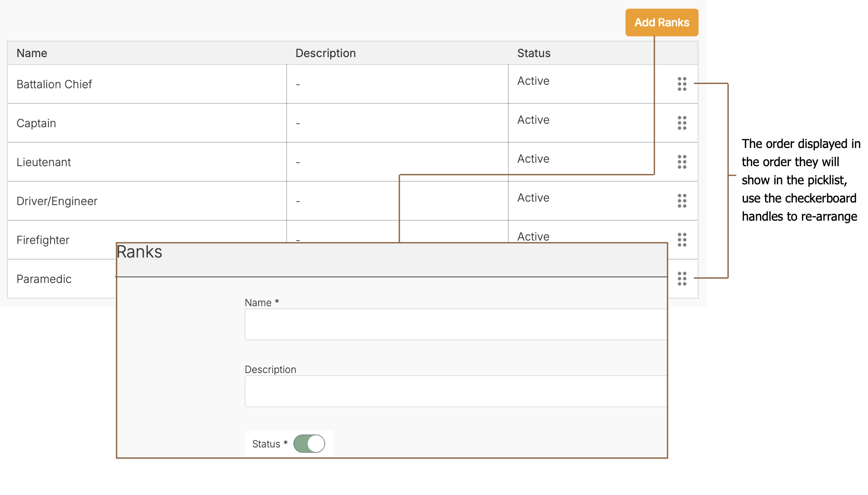Select the Driver/Engineer row name
This screenshot has height=495, width=868.
(x=57, y=201)
